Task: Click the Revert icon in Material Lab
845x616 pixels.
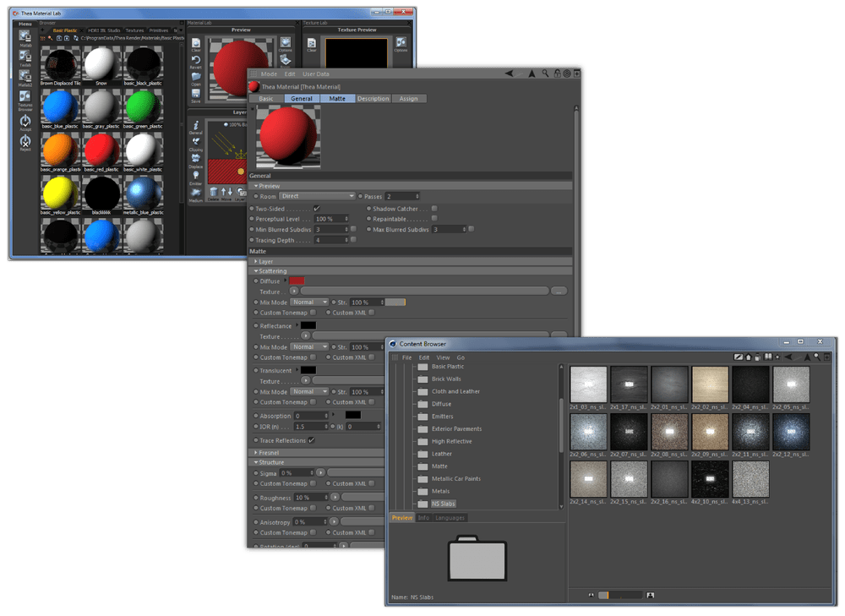Action: (196, 60)
